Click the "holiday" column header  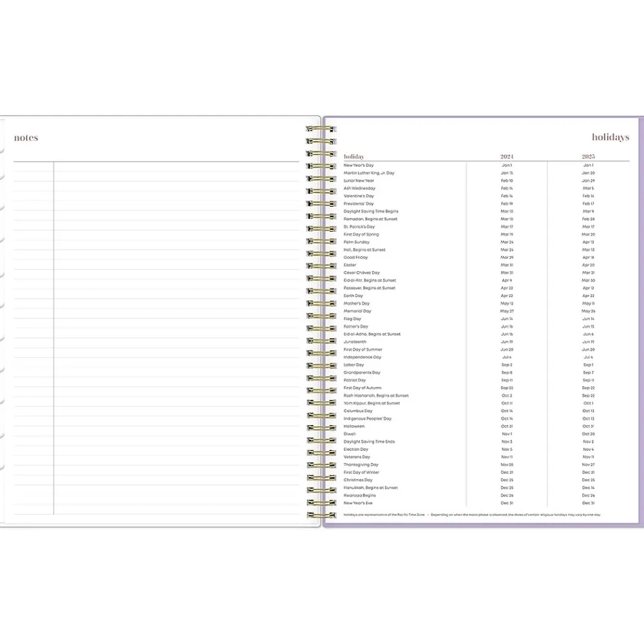[x=354, y=156]
